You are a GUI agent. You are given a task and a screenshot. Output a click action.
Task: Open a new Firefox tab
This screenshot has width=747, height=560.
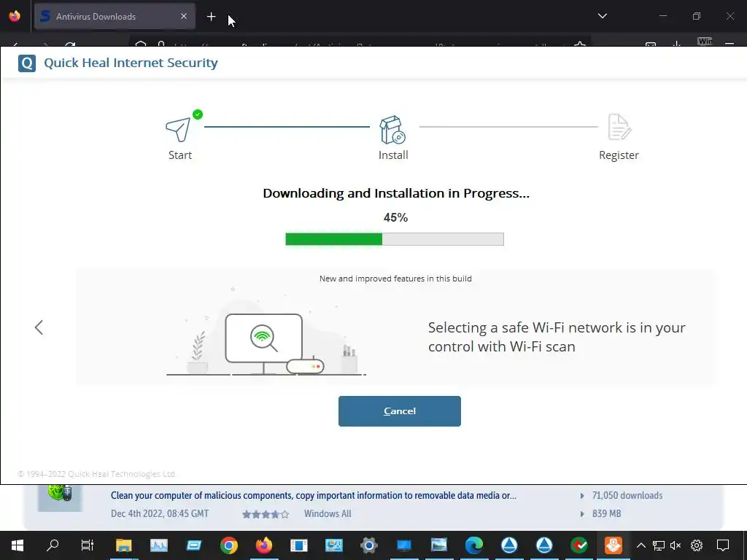[x=211, y=17]
